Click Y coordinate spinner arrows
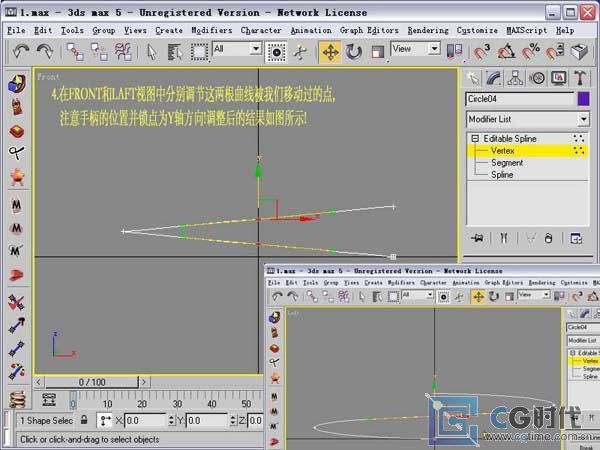Image resolution: width=600 pixels, height=450 pixels. pyautogui.click(x=233, y=421)
